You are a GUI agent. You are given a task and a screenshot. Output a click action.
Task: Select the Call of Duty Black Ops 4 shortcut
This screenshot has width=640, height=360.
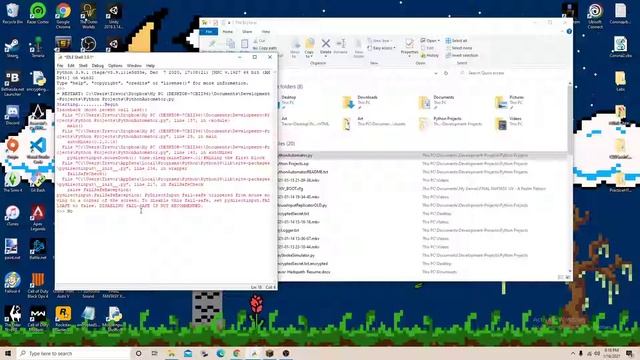[38, 285]
